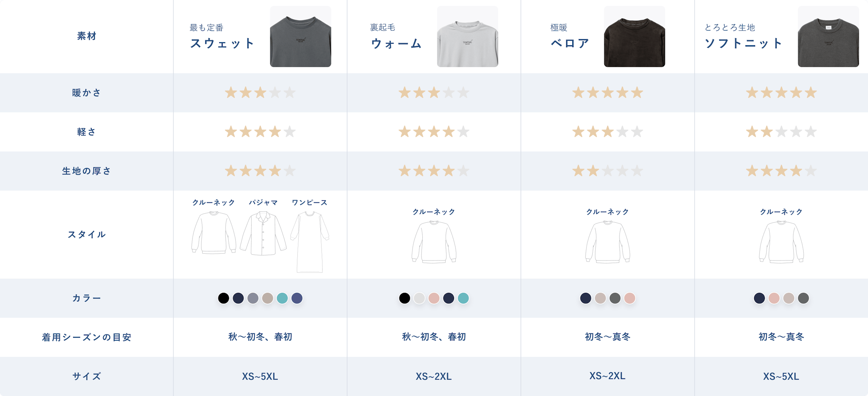
Task: Open the Warm material product photo
Action: (x=467, y=37)
